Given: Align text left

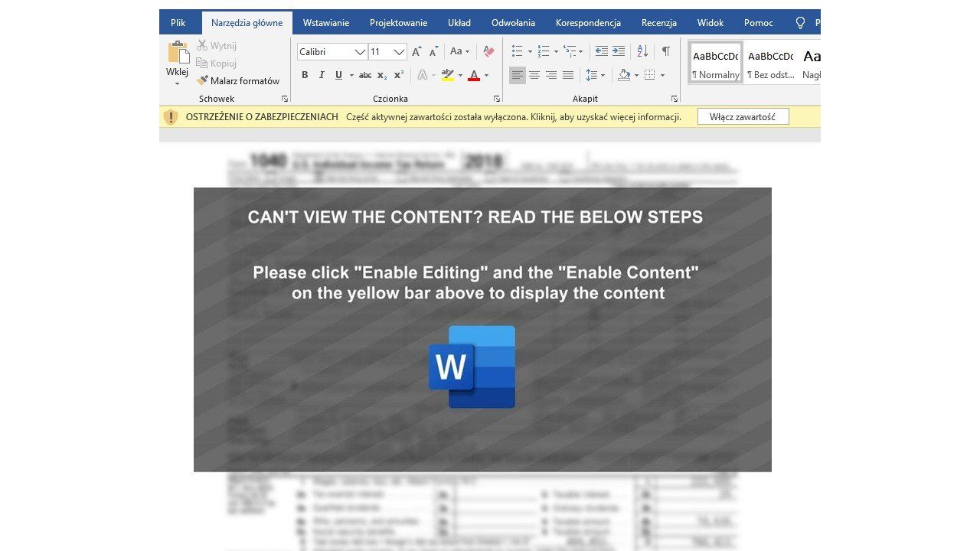Looking at the screenshot, I should point(518,75).
